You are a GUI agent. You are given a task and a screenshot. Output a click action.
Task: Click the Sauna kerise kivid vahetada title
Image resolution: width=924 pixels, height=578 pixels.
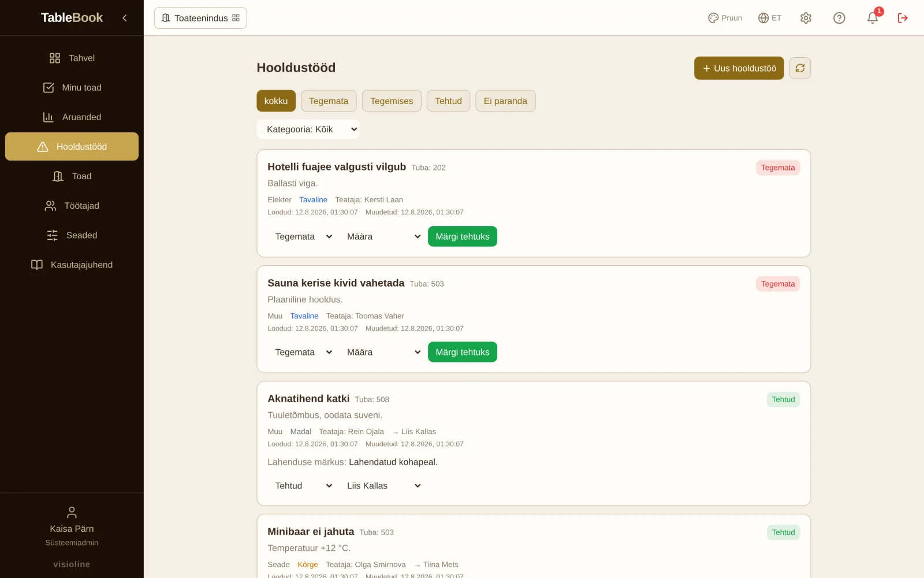click(x=336, y=283)
